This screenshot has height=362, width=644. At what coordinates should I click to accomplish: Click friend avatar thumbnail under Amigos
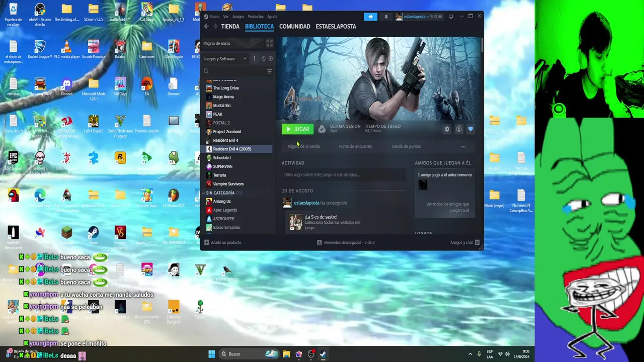click(x=423, y=185)
